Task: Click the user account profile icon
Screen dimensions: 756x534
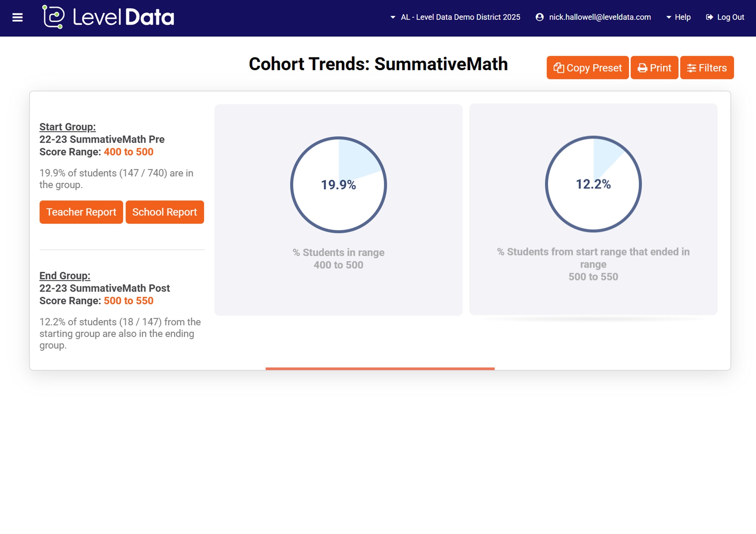Action: (539, 17)
